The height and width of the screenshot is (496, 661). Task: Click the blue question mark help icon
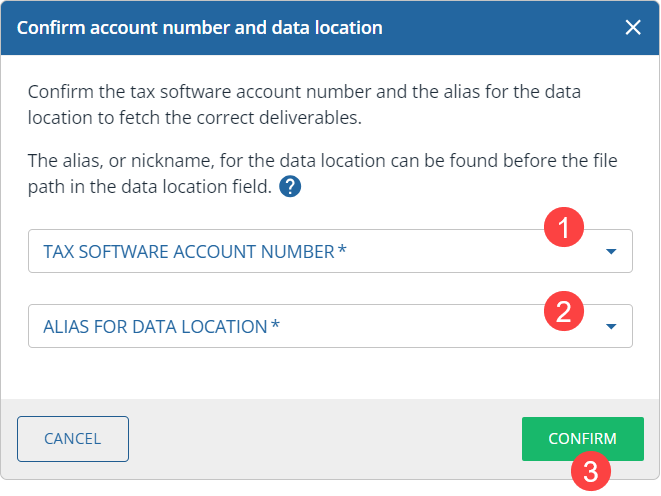[x=290, y=186]
